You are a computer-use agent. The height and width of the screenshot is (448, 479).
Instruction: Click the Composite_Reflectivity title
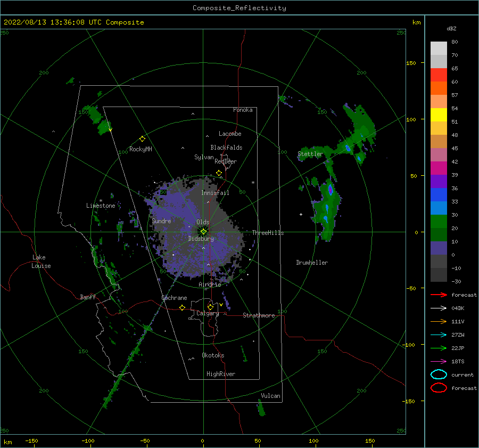[240, 8]
